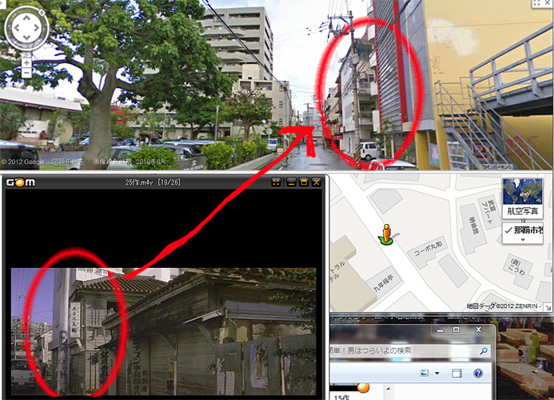
Task: Open Explorer help with the question mark icon
Action: [478, 373]
